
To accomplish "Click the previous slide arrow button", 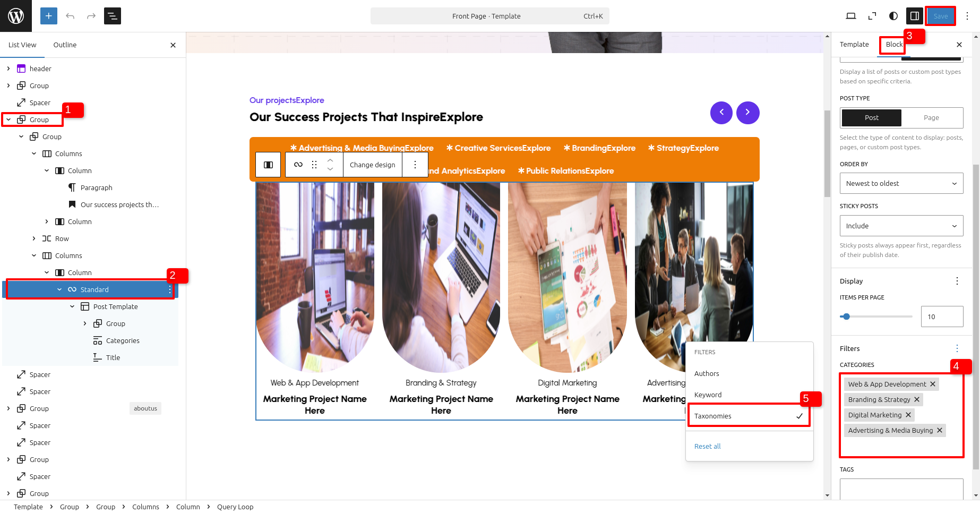I will (x=721, y=113).
